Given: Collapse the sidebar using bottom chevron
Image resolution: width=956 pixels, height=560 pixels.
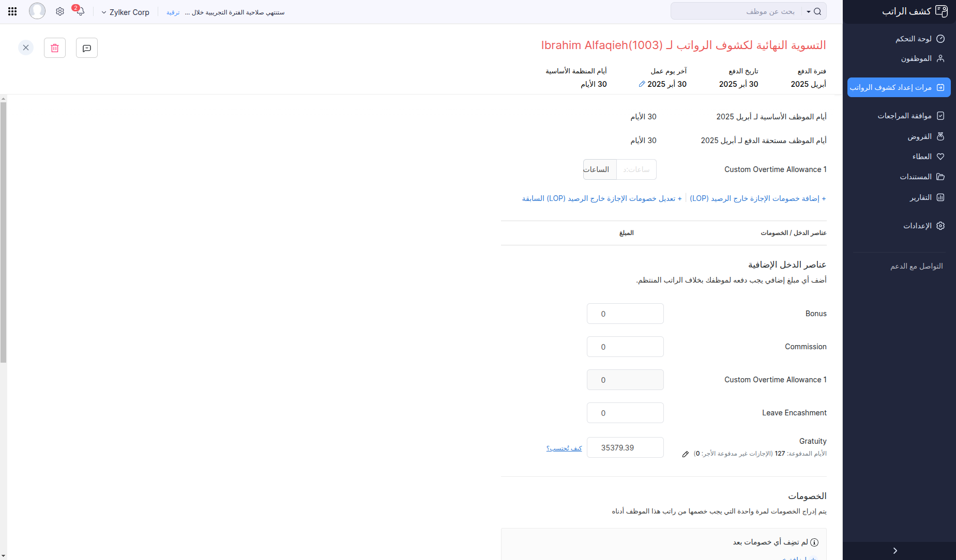Looking at the screenshot, I should pyautogui.click(x=894, y=550).
